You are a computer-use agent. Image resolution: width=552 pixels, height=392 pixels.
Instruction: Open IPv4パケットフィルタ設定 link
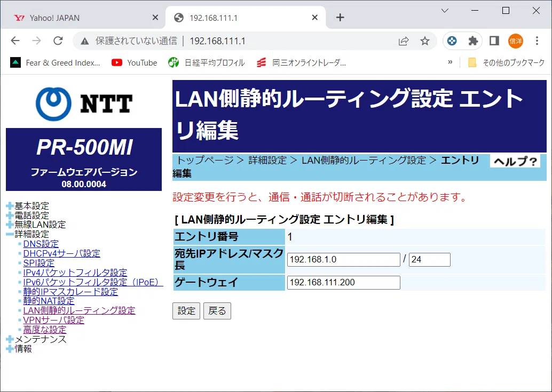[x=75, y=273]
